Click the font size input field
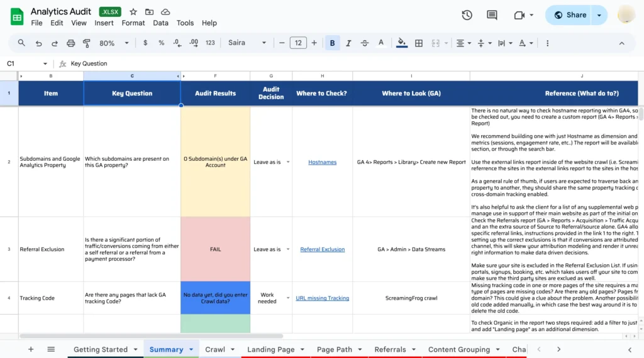Screen dimensions: 644x358 pyautogui.click(x=297, y=43)
